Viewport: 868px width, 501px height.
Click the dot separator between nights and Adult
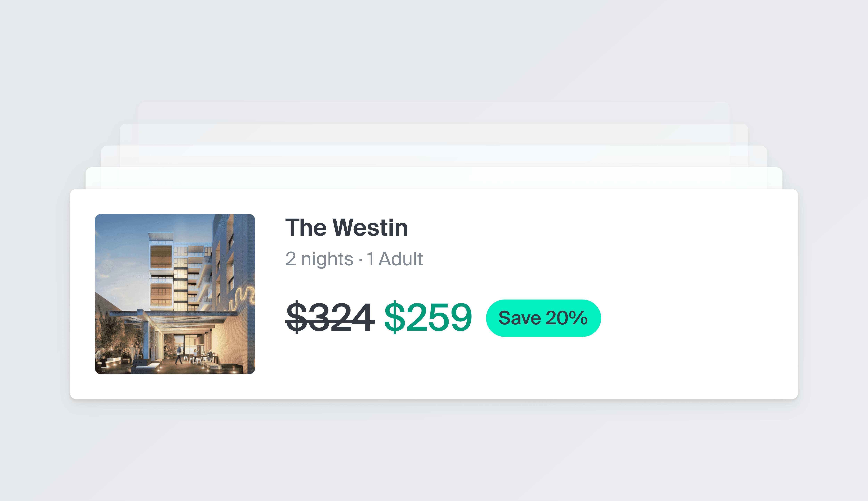pos(360,260)
